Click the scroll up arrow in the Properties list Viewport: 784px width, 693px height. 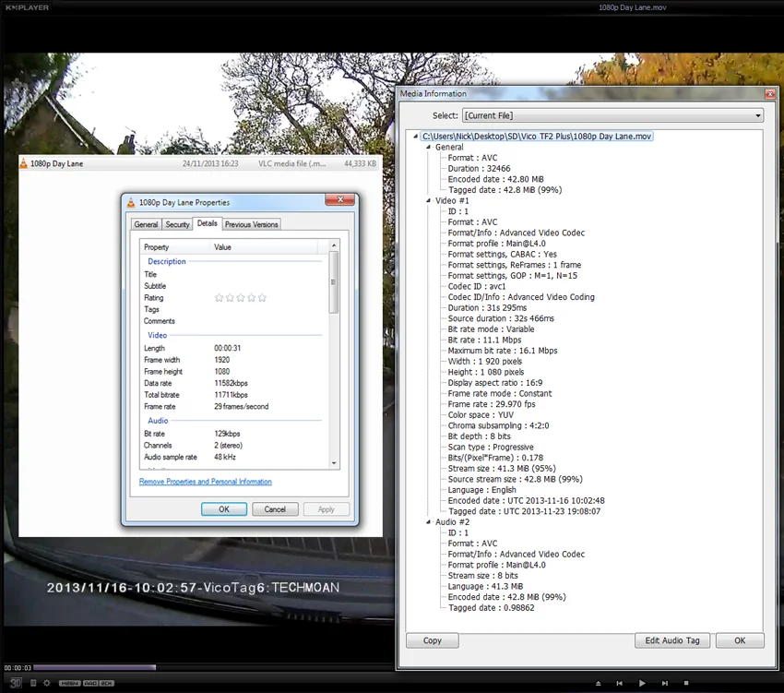pos(334,245)
